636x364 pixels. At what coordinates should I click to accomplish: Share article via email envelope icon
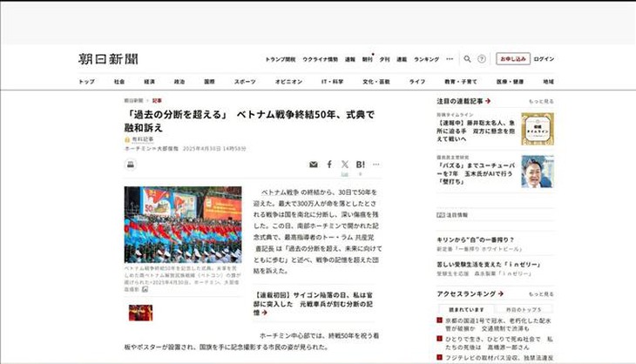(x=313, y=165)
